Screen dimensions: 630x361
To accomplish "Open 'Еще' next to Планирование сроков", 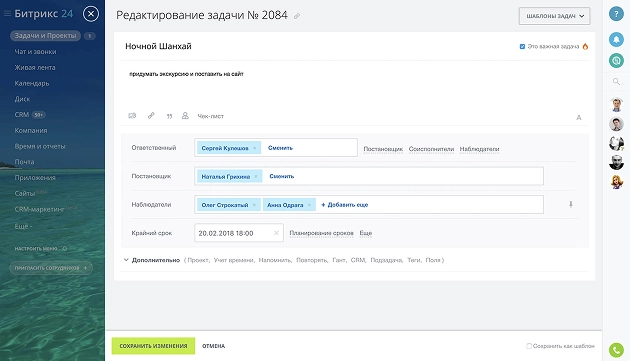I will click(366, 233).
